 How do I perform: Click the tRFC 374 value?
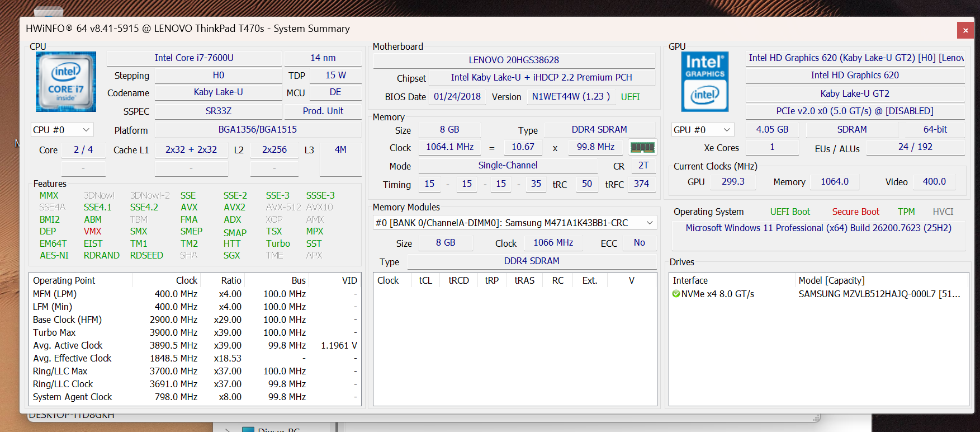coord(641,184)
